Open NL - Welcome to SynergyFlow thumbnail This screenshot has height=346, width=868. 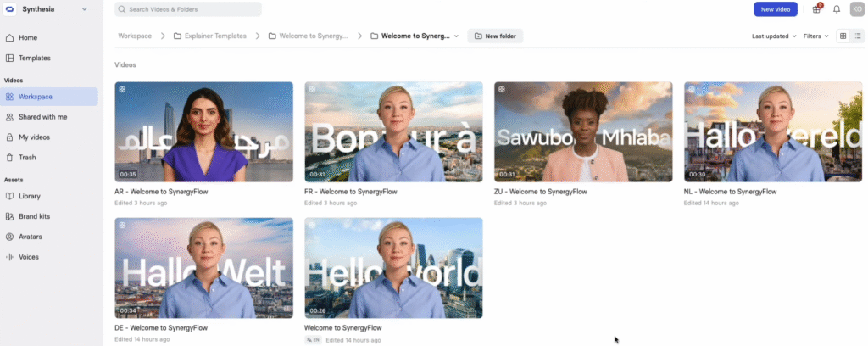click(x=773, y=131)
